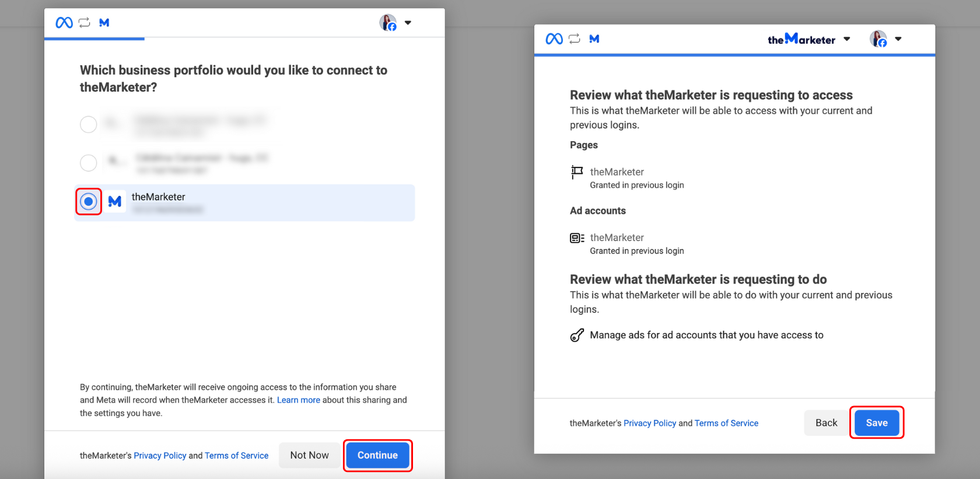Screen dimensions: 980x479
Task: Open Terms of Service link in the left dialog
Action: [237, 456]
